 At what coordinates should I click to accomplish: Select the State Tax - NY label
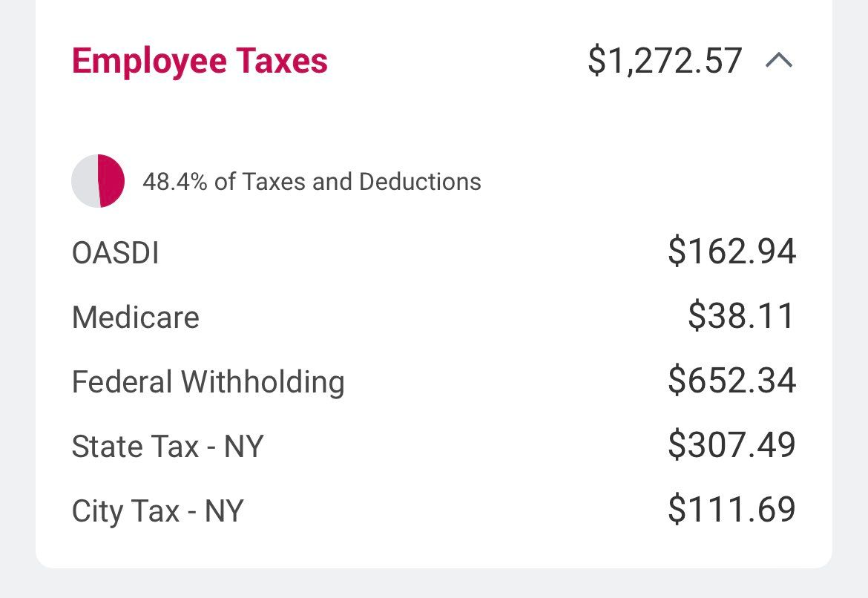click(168, 447)
